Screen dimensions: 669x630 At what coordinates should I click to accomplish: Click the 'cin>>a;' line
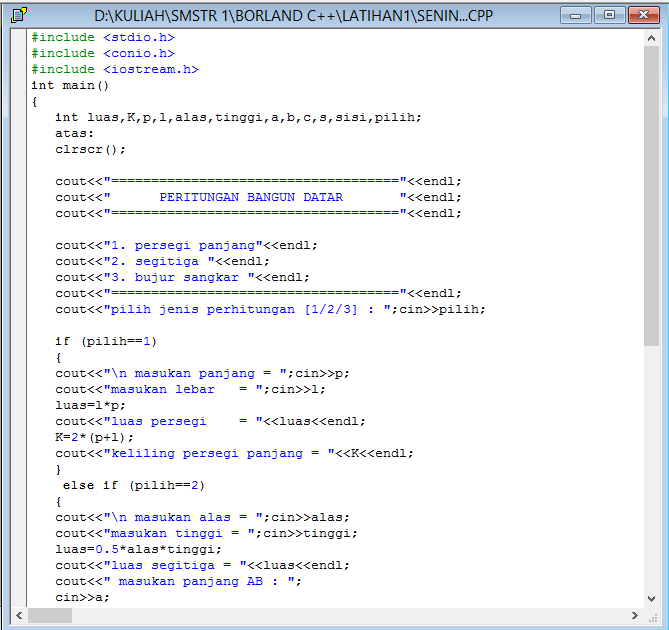pos(82,597)
